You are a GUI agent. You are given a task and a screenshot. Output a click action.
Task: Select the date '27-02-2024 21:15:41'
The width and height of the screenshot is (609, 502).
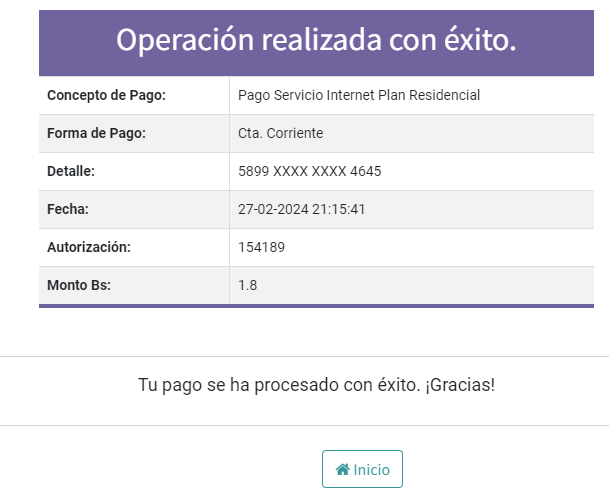click(x=302, y=209)
